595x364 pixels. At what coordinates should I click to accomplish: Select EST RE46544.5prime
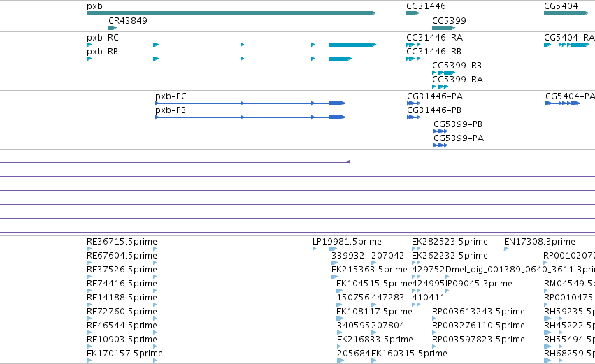point(122,333)
